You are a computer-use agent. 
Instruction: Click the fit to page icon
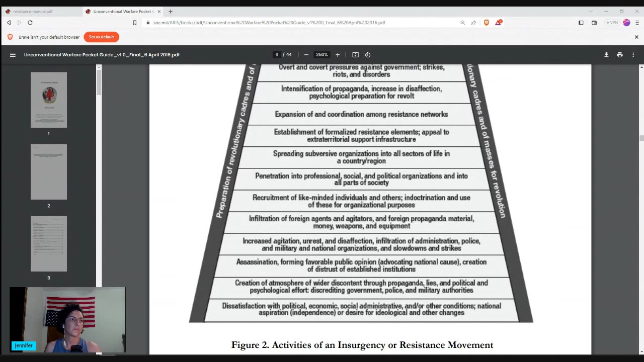355,55
